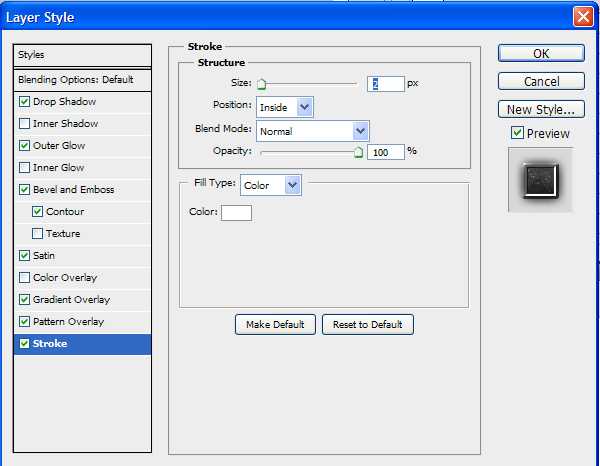600x466 pixels.
Task: Open the Inner Shadow settings label
Action: pyautogui.click(x=65, y=124)
